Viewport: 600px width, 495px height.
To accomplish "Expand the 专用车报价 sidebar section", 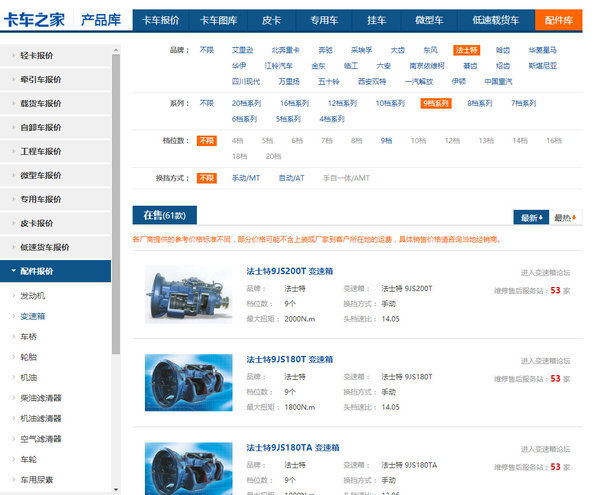I will [x=55, y=199].
